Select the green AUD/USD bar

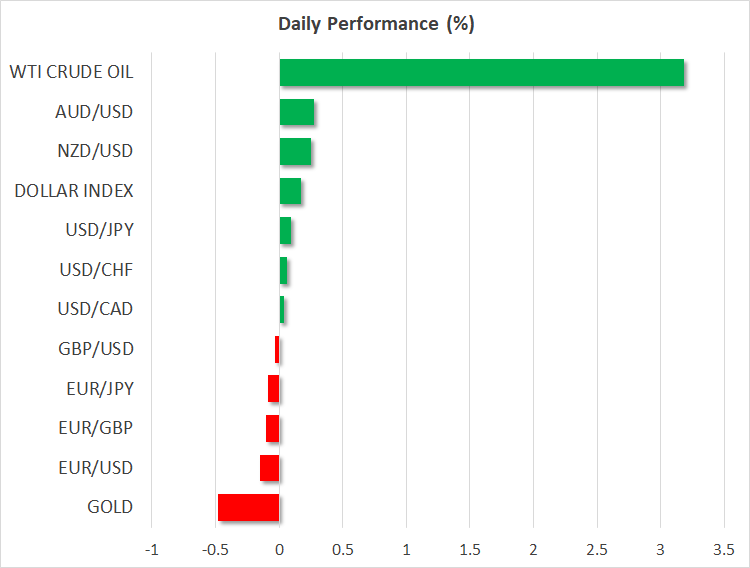297,112
